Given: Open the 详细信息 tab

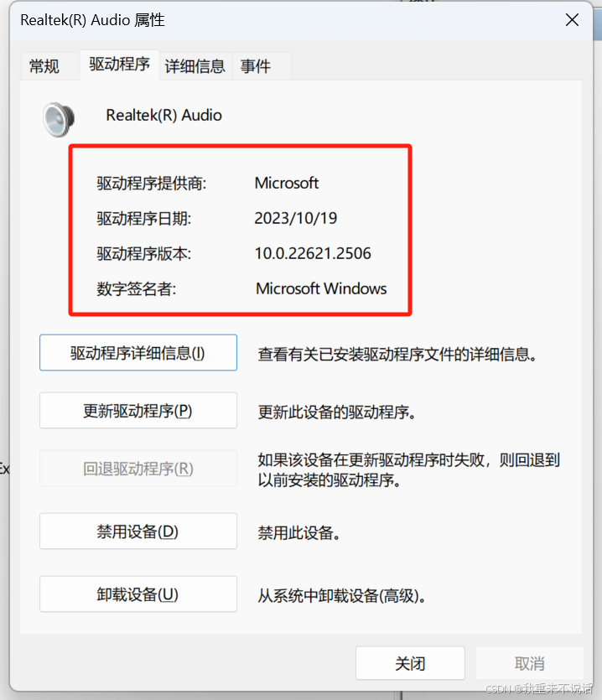Looking at the screenshot, I should tap(195, 66).
